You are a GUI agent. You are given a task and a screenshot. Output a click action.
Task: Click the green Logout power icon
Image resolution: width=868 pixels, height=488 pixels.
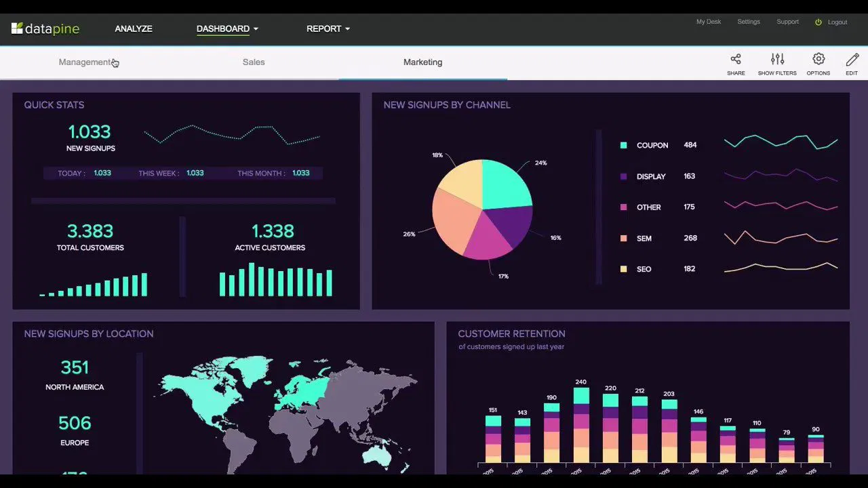coord(818,22)
